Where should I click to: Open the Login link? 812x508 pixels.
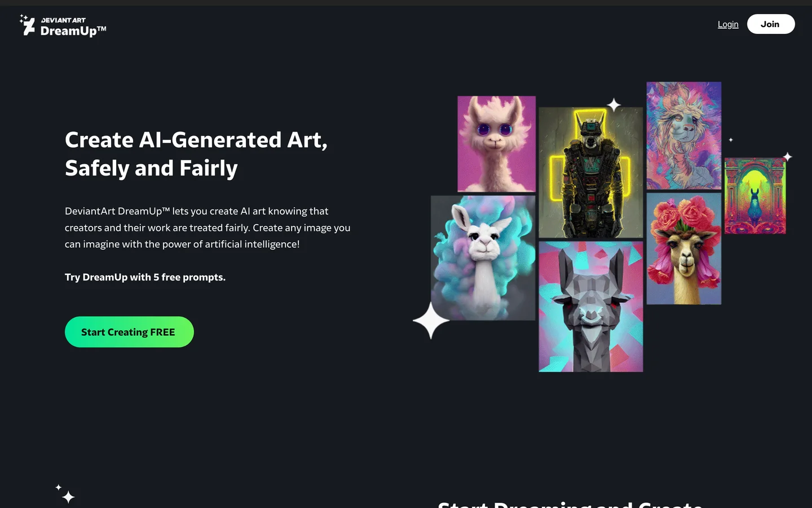coord(728,24)
